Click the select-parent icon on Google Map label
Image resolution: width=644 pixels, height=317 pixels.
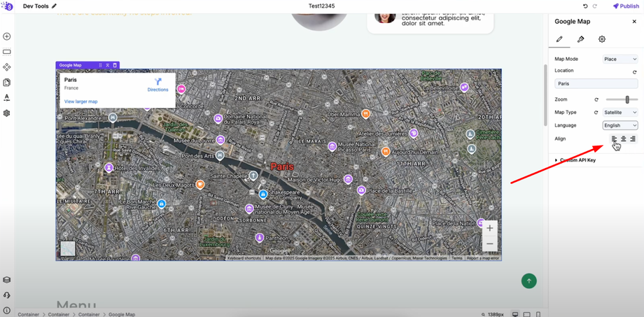[x=108, y=65]
